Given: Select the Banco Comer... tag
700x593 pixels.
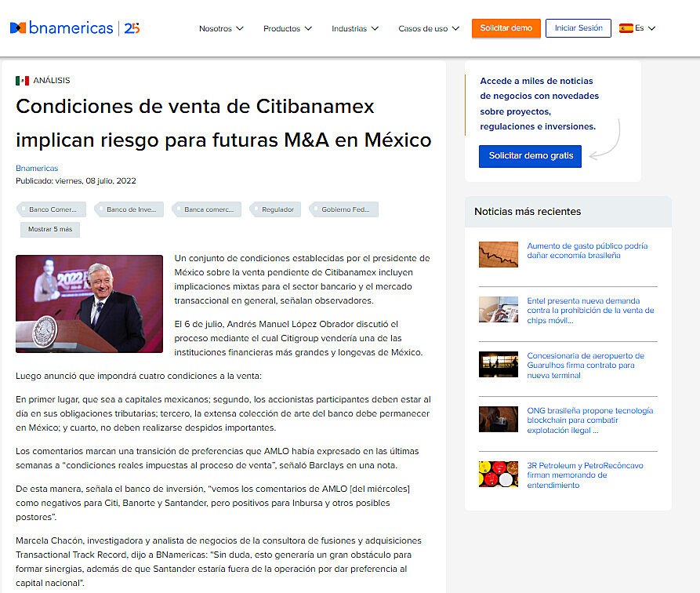Looking at the screenshot, I should [52, 209].
